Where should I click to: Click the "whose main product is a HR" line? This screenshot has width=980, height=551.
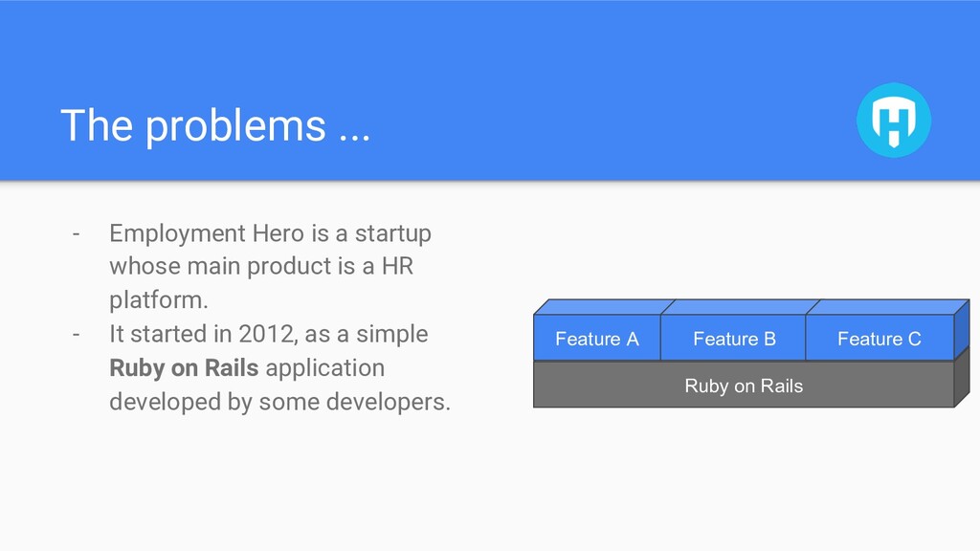click(x=261, y=266)
